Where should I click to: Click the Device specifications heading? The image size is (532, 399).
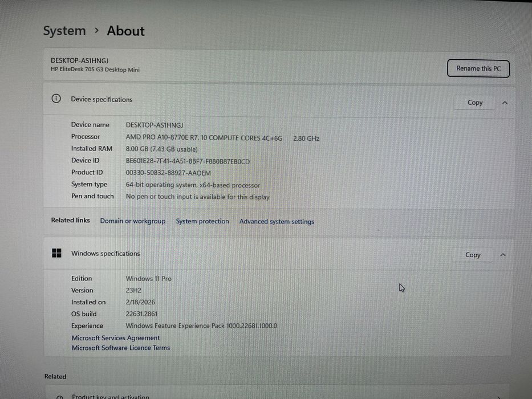point(101,99)
